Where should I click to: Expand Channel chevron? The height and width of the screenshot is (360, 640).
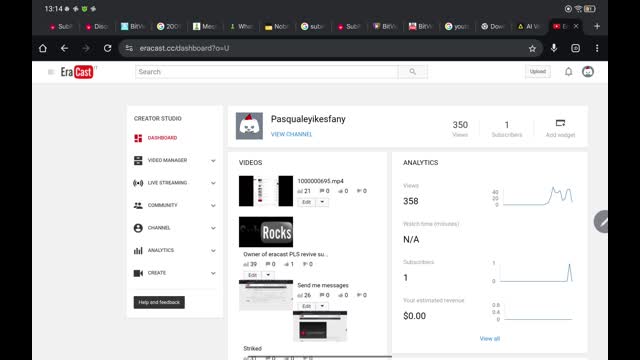click(213, 228)
